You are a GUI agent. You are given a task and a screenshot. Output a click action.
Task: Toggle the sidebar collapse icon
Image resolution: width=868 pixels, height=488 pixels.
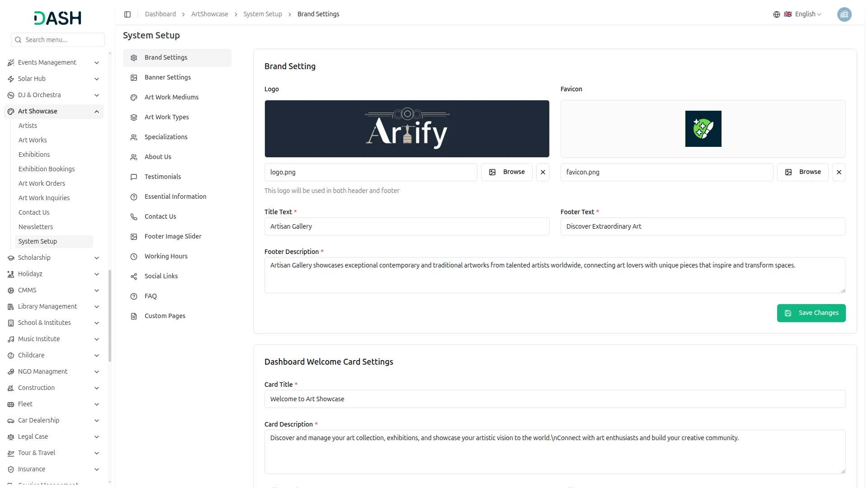point(127,14)
